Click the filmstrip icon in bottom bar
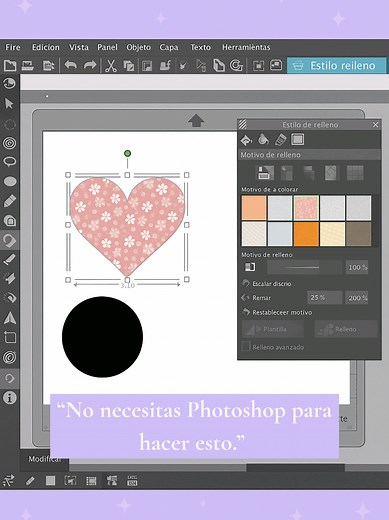389x520 pixels. (x=91, y=481)
